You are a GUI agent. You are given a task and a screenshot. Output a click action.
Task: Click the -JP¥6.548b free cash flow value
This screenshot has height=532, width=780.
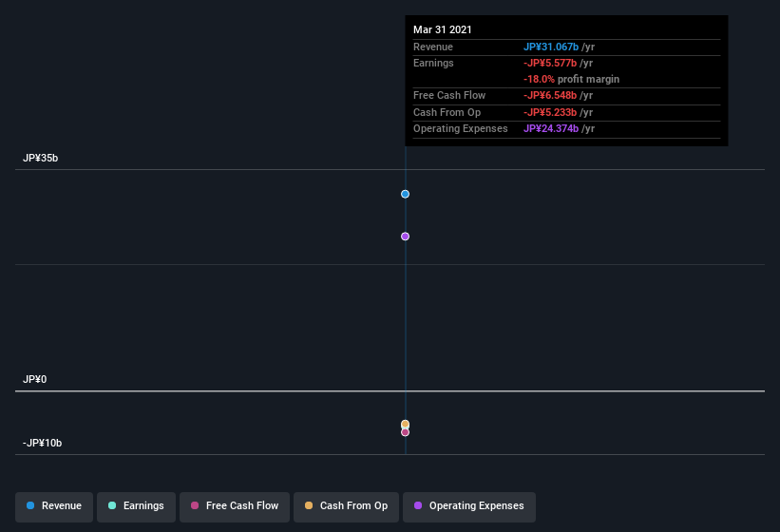pos(550,95)
